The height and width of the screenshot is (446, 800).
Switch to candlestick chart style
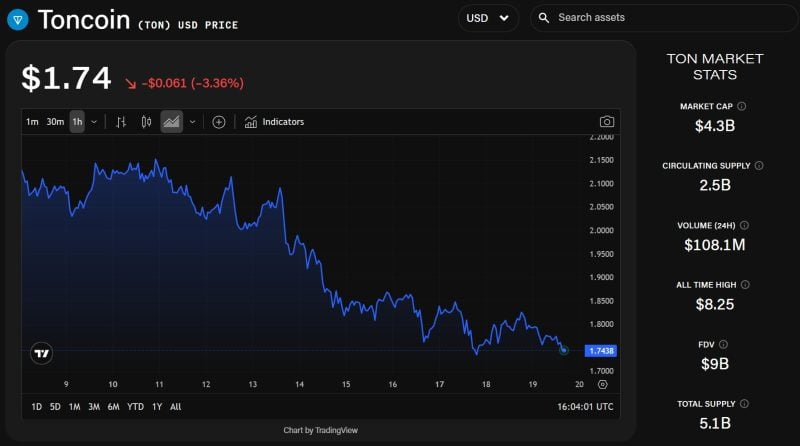146,122
